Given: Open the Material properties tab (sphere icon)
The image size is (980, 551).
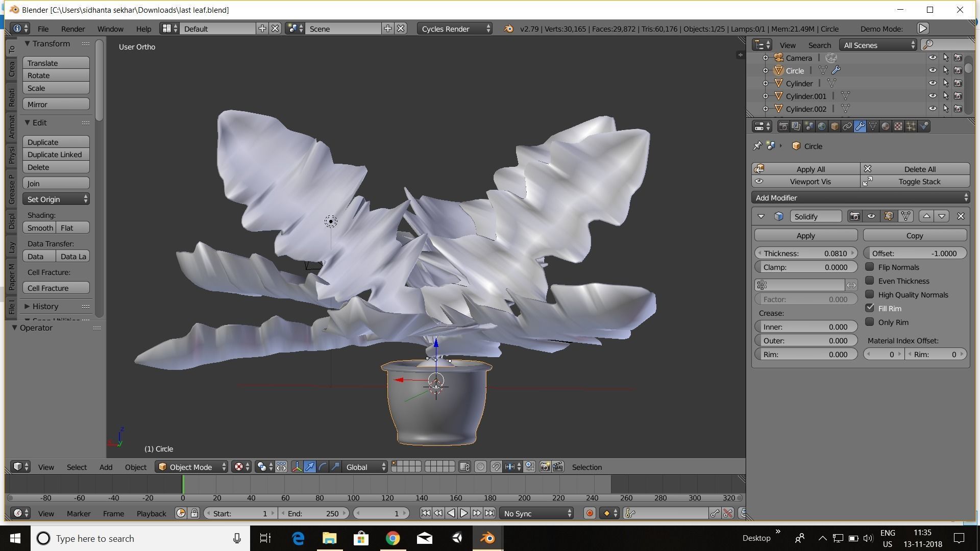Looking at the screenshot, I should point(886,127).
